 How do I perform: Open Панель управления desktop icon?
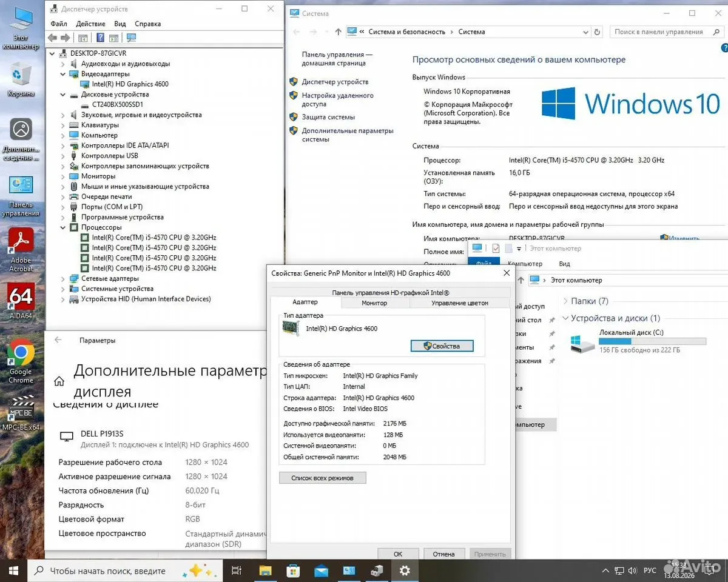(x=21, y=196)
